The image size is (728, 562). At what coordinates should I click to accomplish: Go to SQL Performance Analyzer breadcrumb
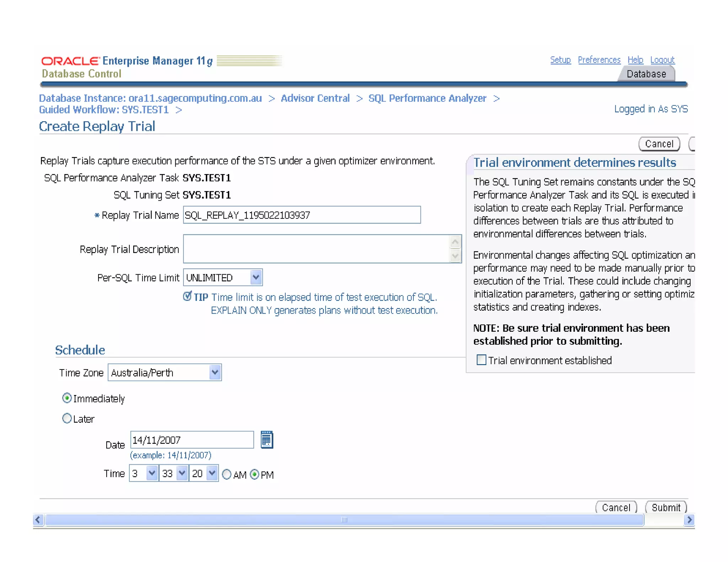[427, 98]
